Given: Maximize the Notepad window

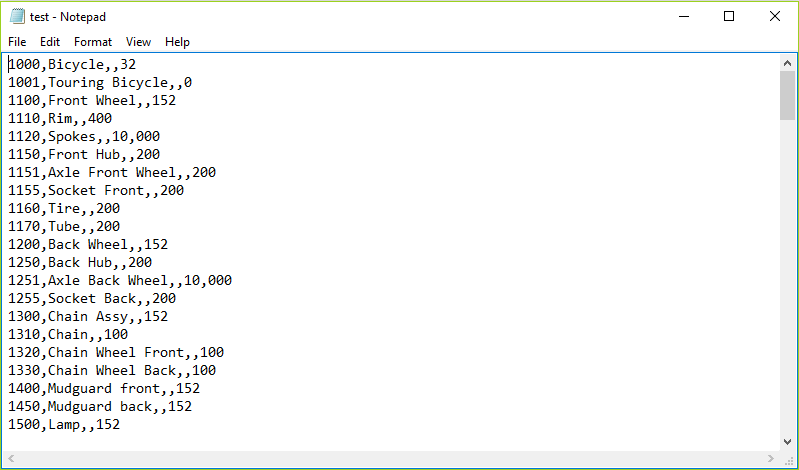Looking at the screenshot, I should tap(729, 16).
